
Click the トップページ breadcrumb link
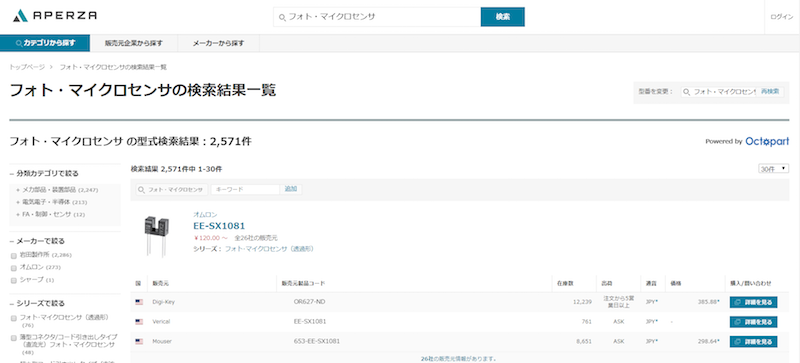click(27, 67)
